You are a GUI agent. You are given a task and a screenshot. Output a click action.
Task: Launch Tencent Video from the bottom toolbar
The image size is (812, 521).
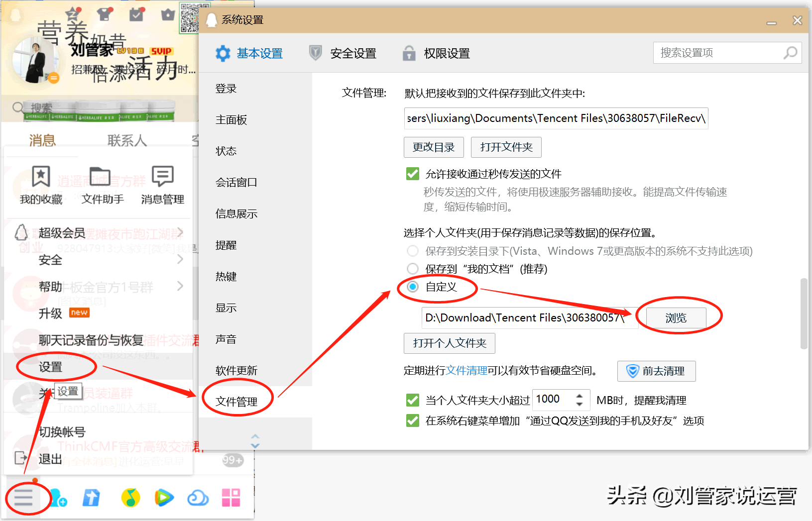[164, 498]
